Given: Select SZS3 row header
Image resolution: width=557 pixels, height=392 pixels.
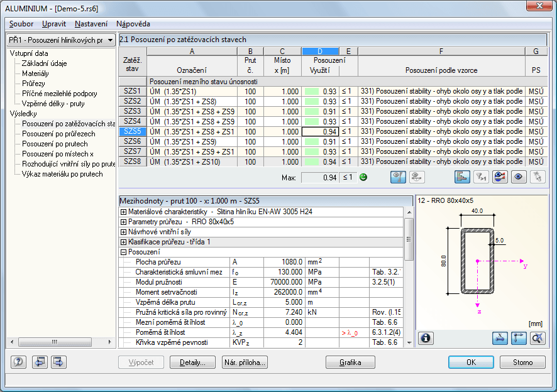Looking at the screenshot, I should [133, 111].
